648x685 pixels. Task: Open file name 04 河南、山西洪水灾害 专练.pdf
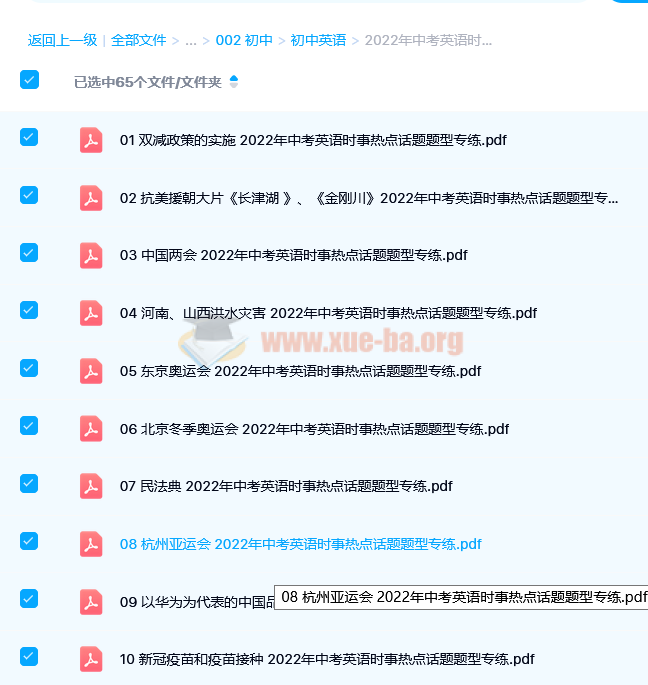coord(328,313)
